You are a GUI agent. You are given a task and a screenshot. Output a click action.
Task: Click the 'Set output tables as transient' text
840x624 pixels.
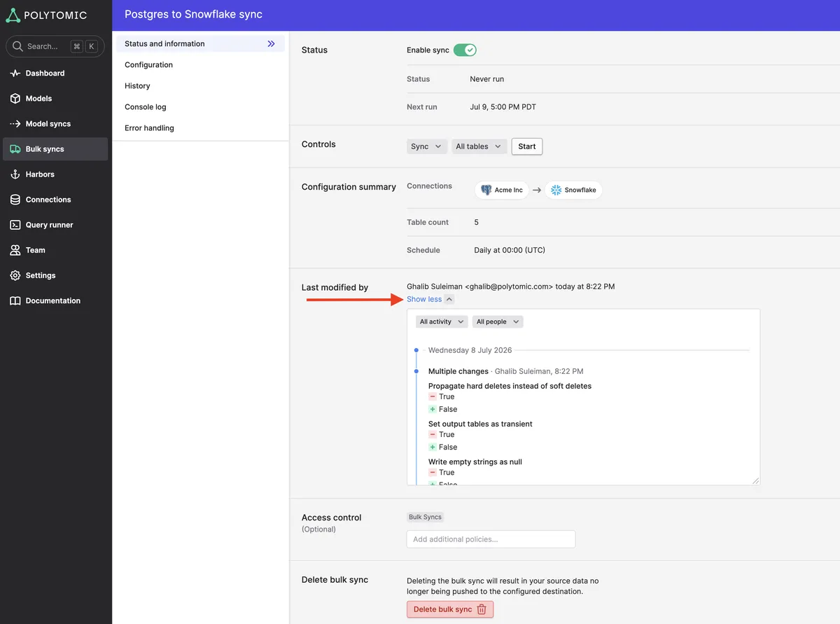(480, 424)
